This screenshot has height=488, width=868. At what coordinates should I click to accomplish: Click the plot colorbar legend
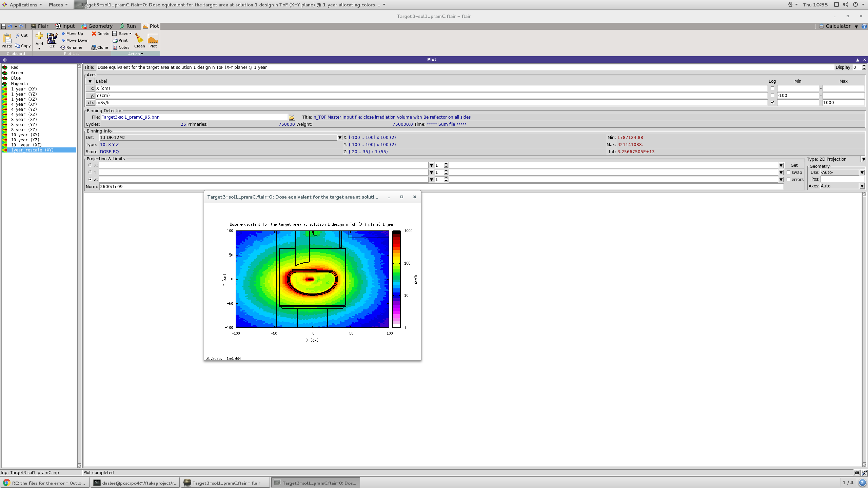[x=396, y=279]
